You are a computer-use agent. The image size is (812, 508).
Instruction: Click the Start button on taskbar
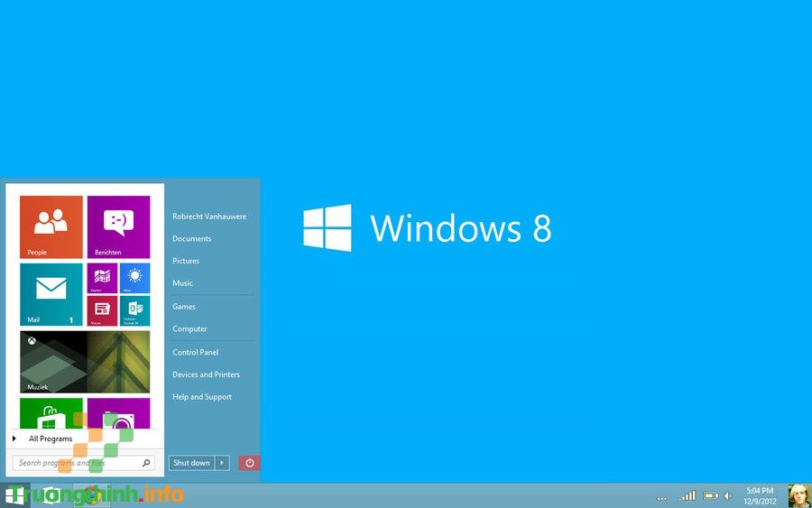click(x=14, y=495)
